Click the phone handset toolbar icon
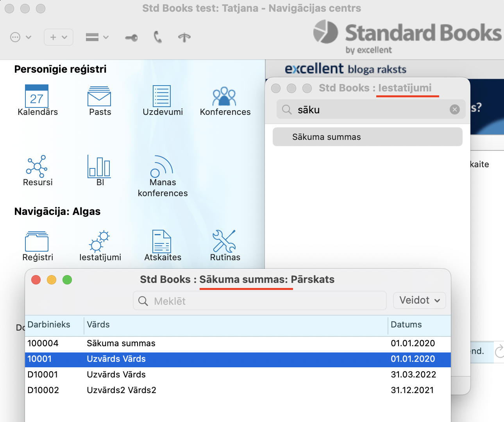Viewport: 504px width, 422px height. click(x=157, y=37)
